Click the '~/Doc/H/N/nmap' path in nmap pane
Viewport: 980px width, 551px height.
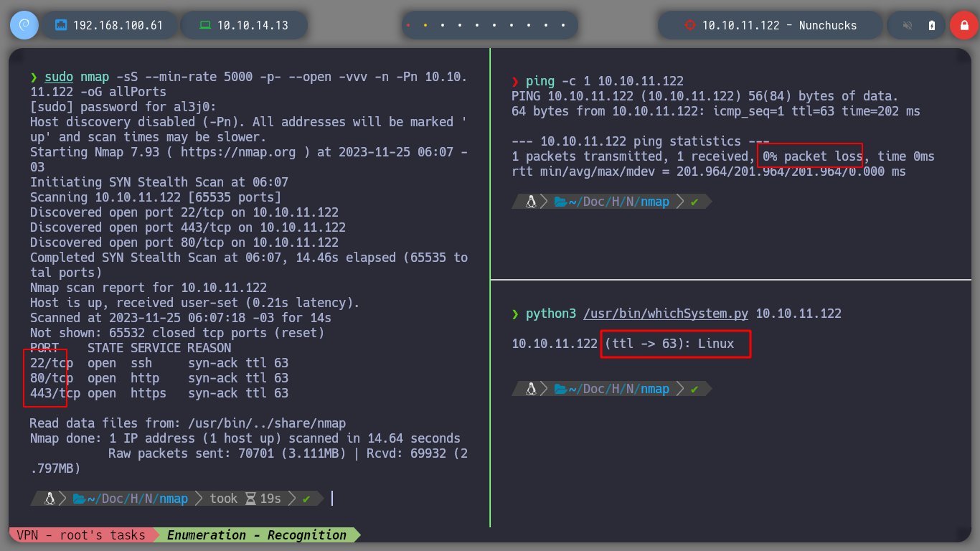point(138,499)
